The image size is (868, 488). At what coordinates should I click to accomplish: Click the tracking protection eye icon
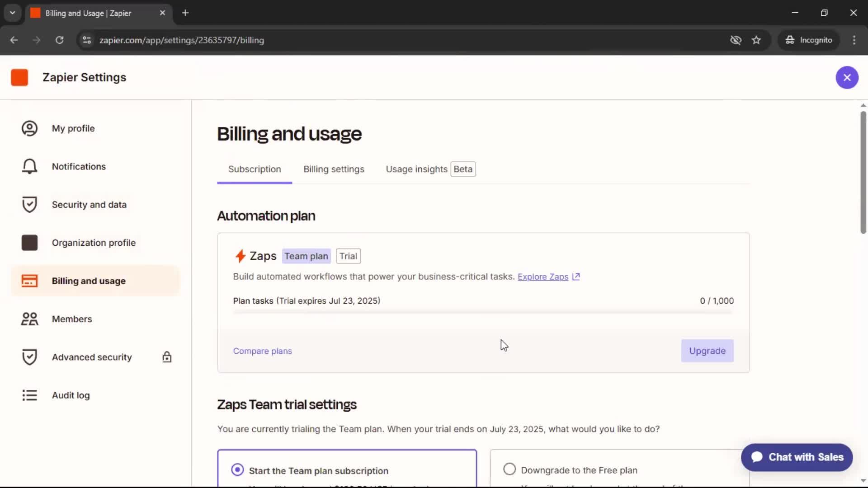(x=736, y=40)
